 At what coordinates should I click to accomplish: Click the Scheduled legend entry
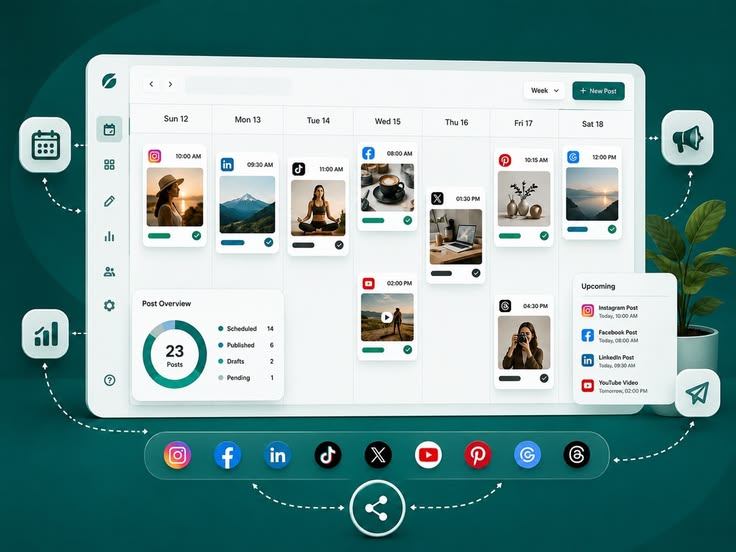[246, 329]
